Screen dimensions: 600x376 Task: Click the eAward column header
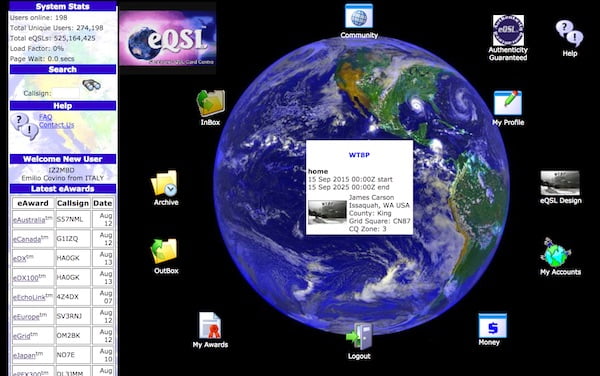tap(33, 203)
